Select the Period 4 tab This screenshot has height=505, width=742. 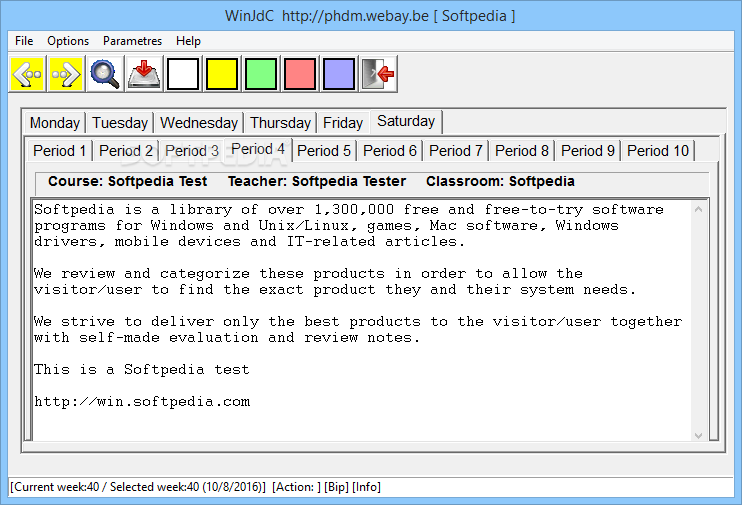[258, 150]
